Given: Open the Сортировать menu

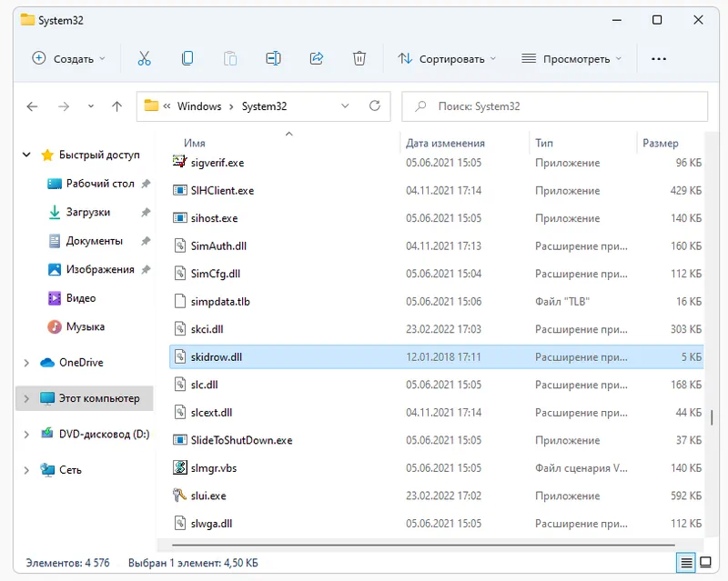Looking at the screenshot, I should click(x=448, y=58).
